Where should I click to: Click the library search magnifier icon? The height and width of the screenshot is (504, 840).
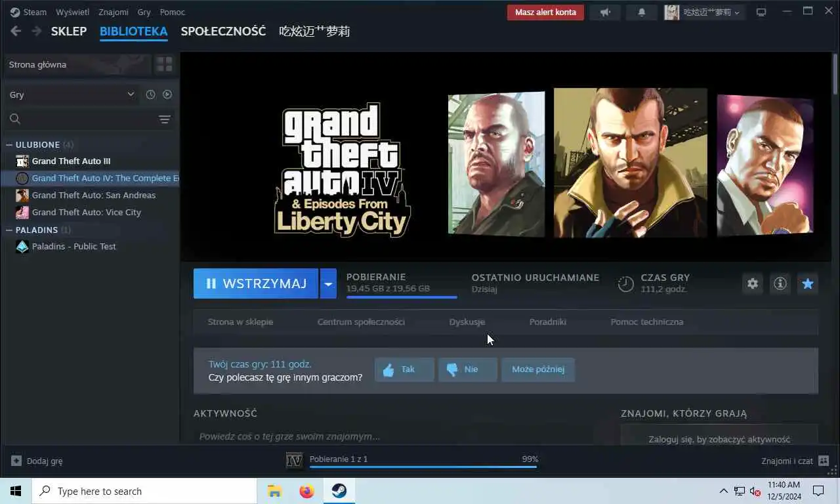point(15,119)
